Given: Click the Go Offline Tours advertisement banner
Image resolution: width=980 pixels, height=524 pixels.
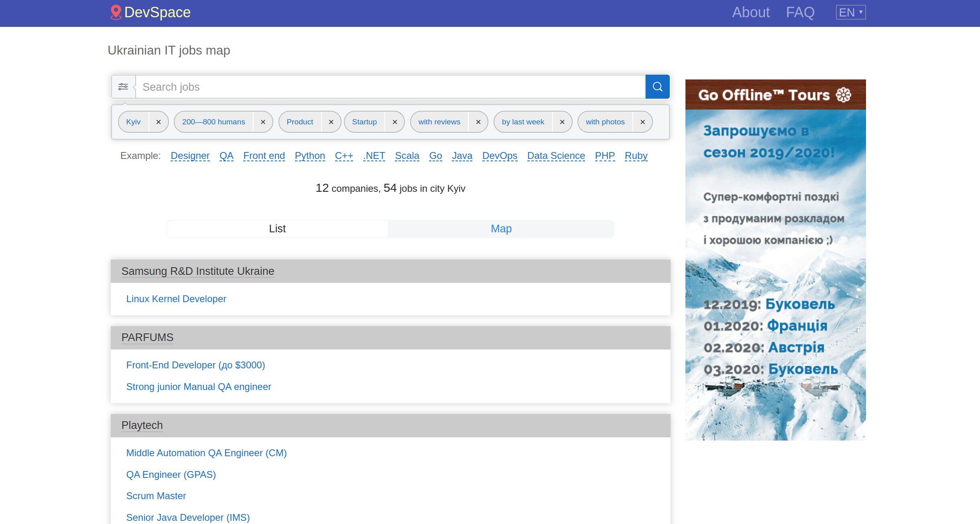Looking at the screenshot, I should (775, 261).
